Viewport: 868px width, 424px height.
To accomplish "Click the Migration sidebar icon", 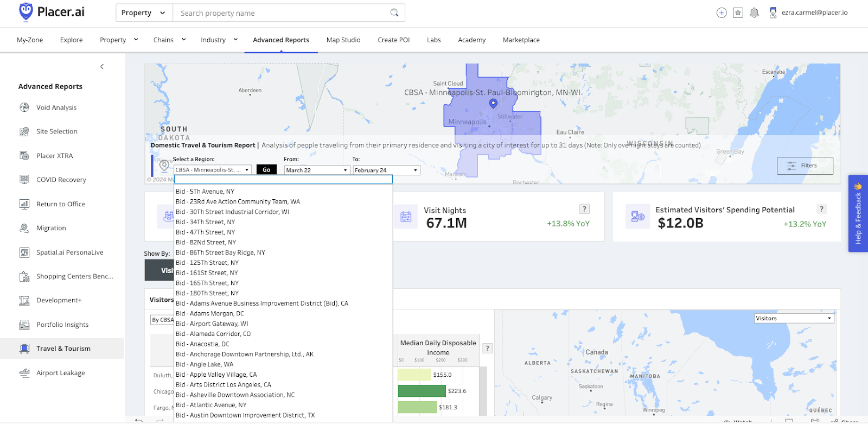I will [x=24, y=228].
